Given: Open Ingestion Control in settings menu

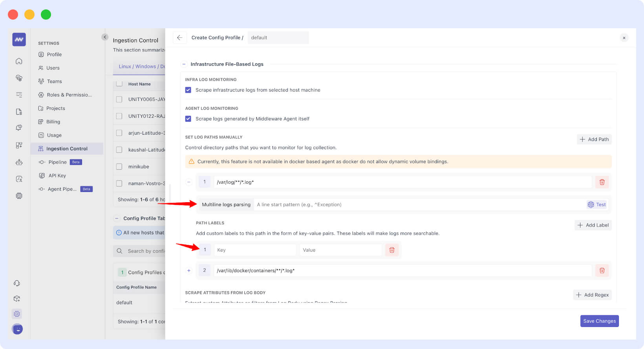Looking at the screenshot, I should coord(67,149).
